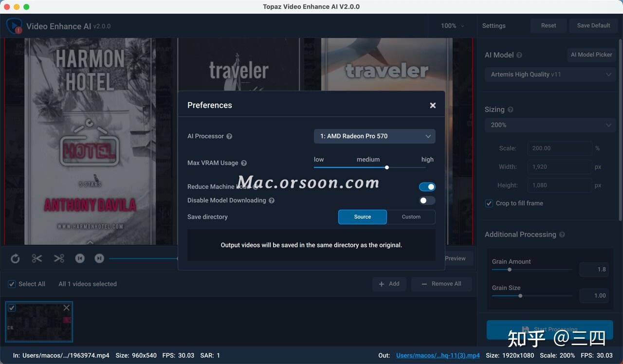This screenshot has height=364, width=623.
Task: Uncheck Crop to fill frame
Action: 489,203
